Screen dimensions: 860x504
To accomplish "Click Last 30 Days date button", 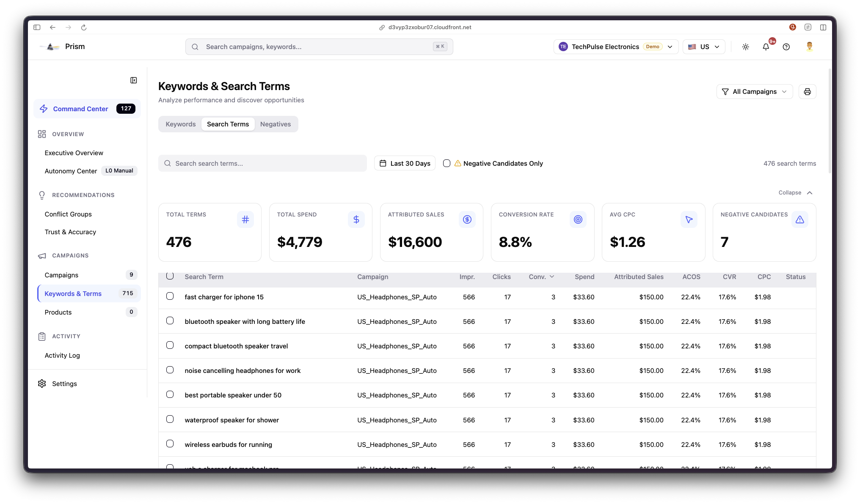I will coord(405,163).
